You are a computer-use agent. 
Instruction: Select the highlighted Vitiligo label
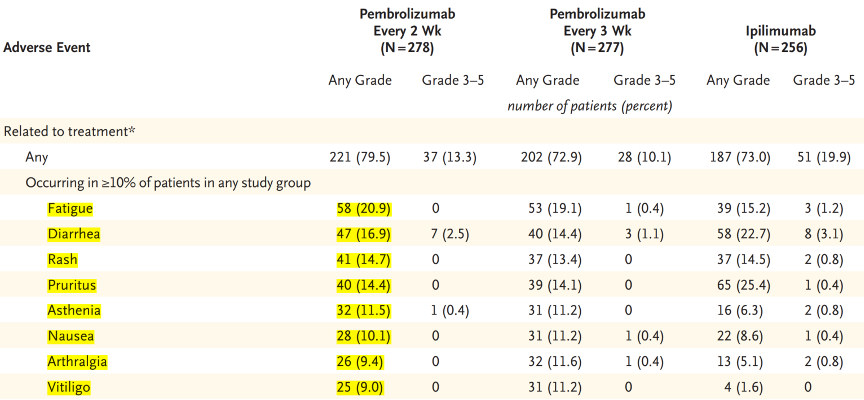[69, 387]
